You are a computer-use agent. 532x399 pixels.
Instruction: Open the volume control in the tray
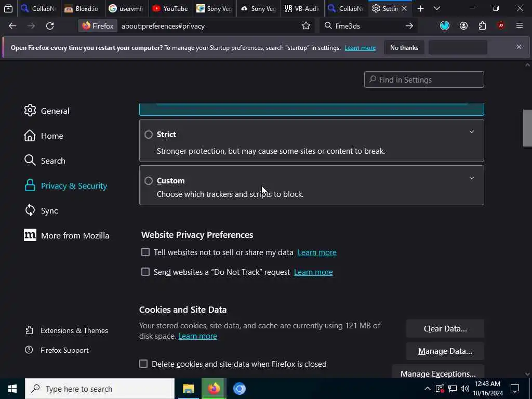coord(465,389)
